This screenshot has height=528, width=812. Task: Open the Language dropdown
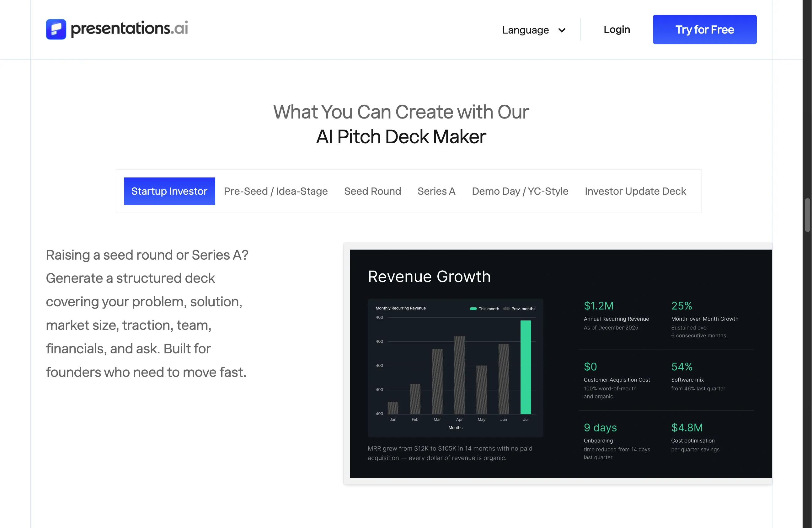[x=534, y=30]
